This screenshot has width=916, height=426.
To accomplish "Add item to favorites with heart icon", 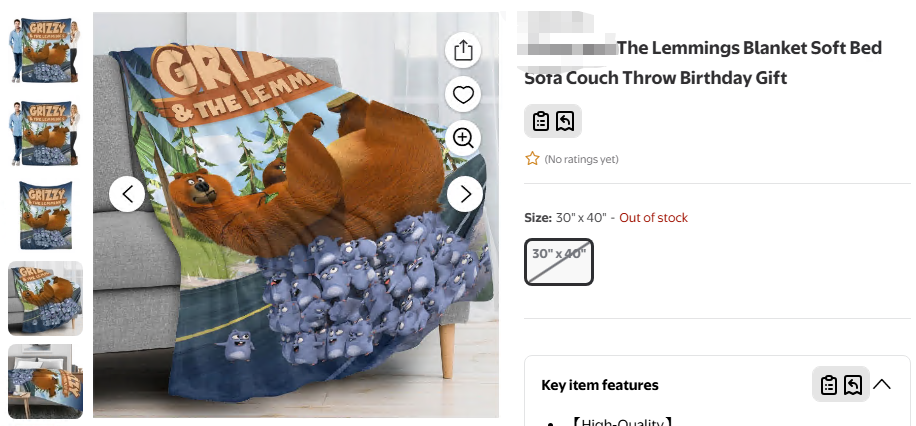I will (463, 94).
